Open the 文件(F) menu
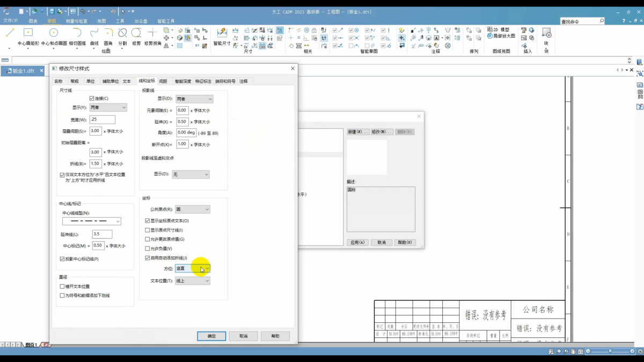The height and width of the screenshot is (362, 644). [10, 21]
